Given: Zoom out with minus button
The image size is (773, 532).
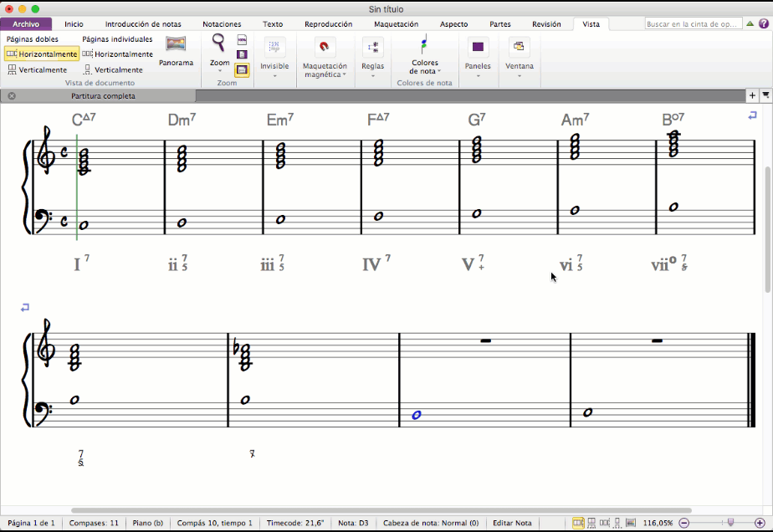Looking at the screenshot, I should point(683,523).
